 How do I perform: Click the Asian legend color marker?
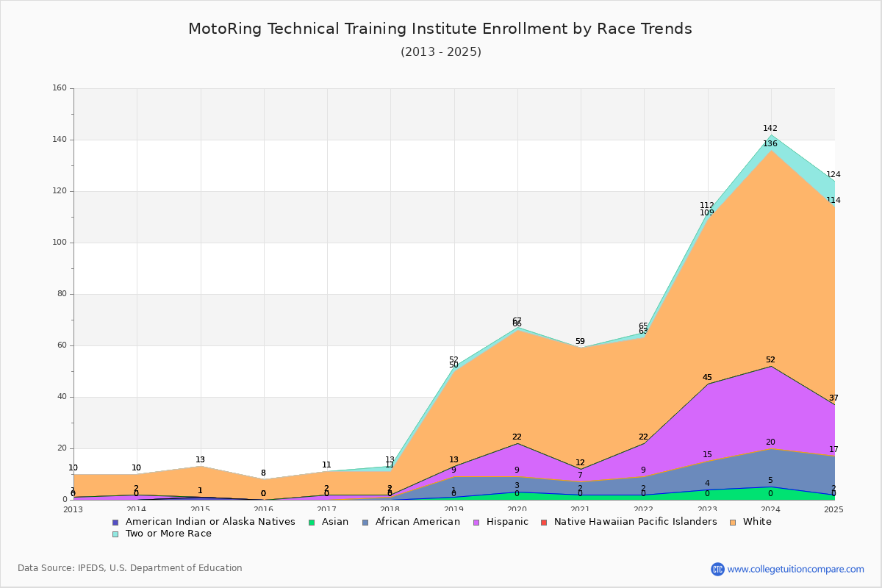click(x=312, y=522)
